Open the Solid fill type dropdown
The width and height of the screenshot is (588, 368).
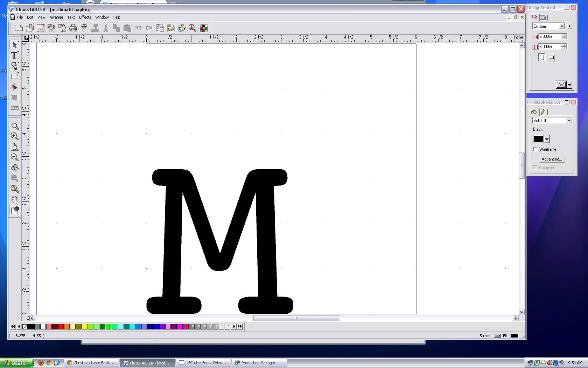pyautogui.click(x=569, y=120)
